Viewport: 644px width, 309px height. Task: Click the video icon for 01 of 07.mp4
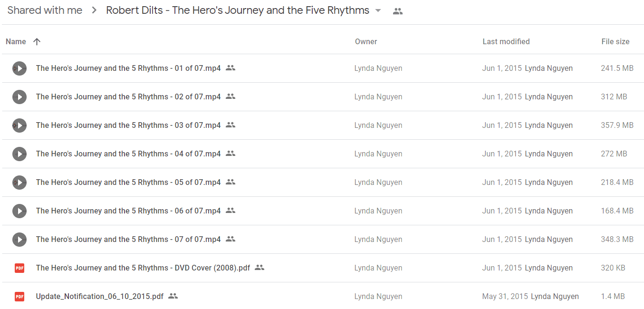tap(19, 68)
